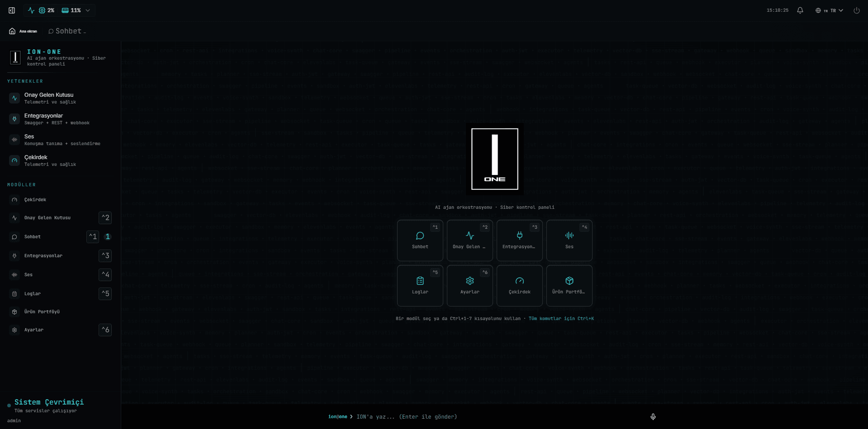
Task: Select Sohbet module in sidebar
Action: pyautogui.click(x=60, y=236)
